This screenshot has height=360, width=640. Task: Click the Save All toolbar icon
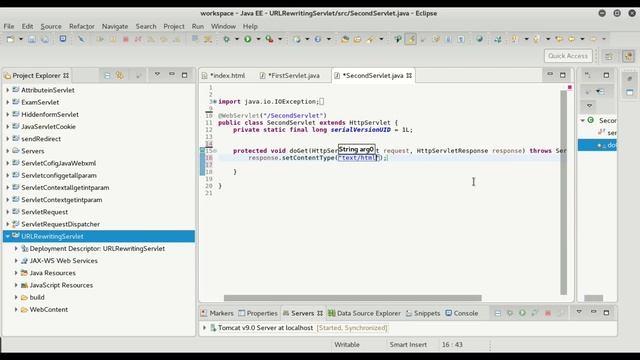(44, 39)
